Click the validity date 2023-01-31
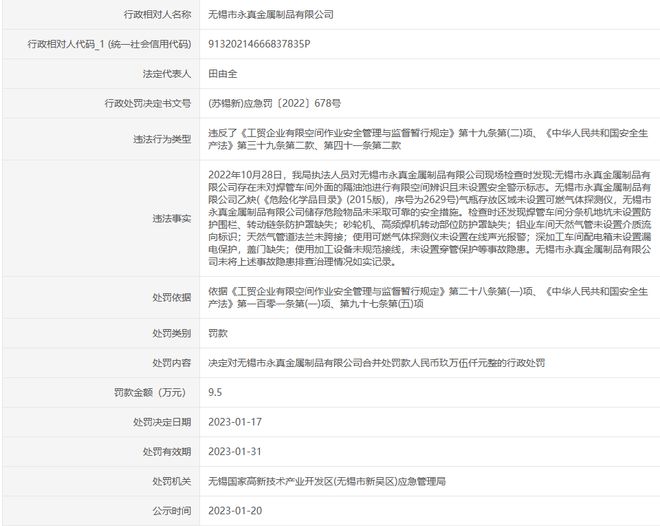Viewport: 660px width, 526px height. 233,450
